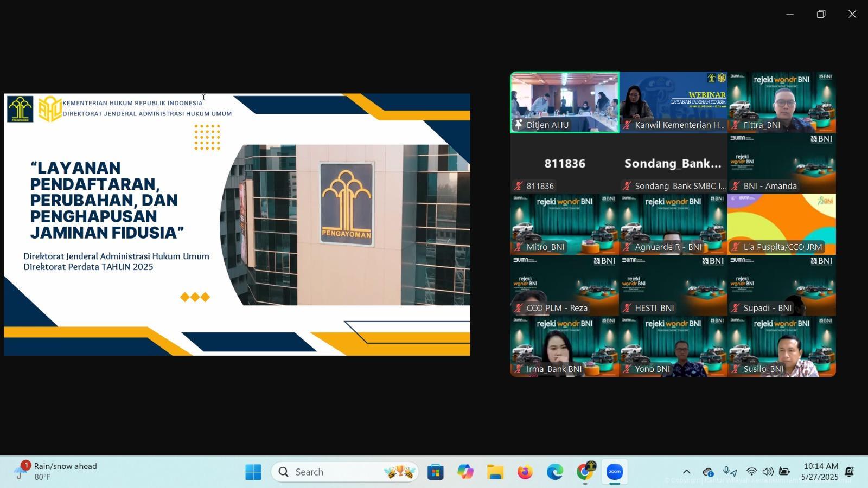Select the Irma_Bank BNI video tile
Viewport: 868px width, 488px height.
click(565, 346)
